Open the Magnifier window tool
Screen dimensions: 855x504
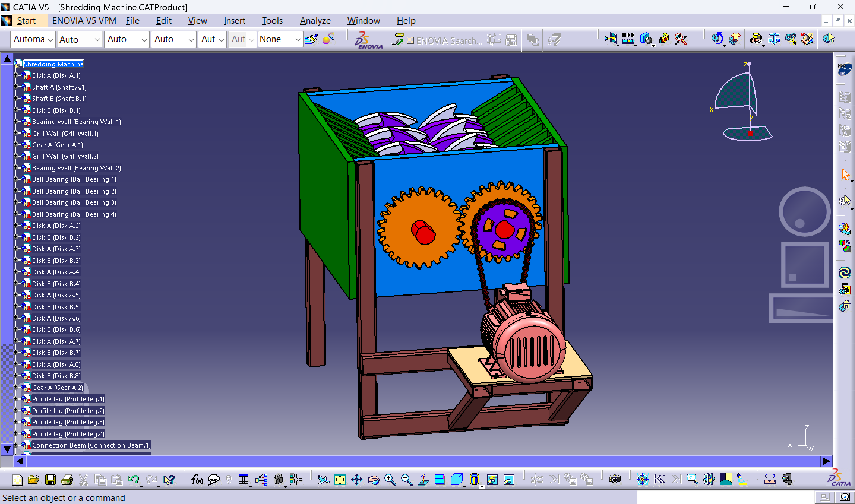click(692, 479)
